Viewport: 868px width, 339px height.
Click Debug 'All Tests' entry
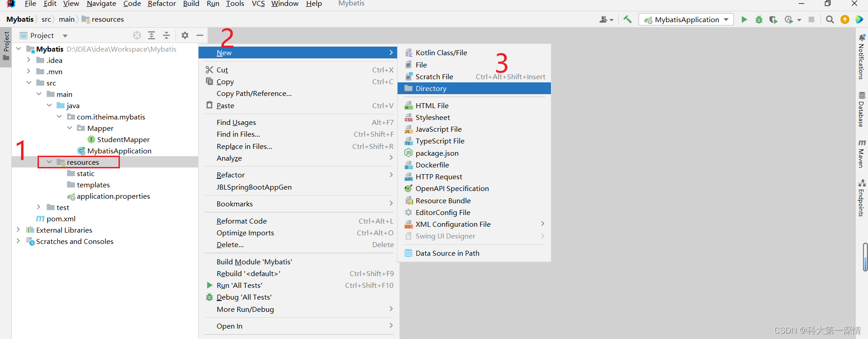click(299, 297)
